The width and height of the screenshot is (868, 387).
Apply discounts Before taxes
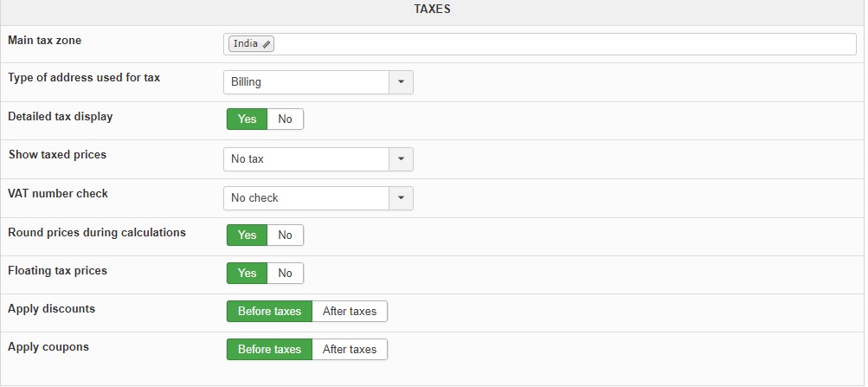pyautogui.click(x=269, y=312)
